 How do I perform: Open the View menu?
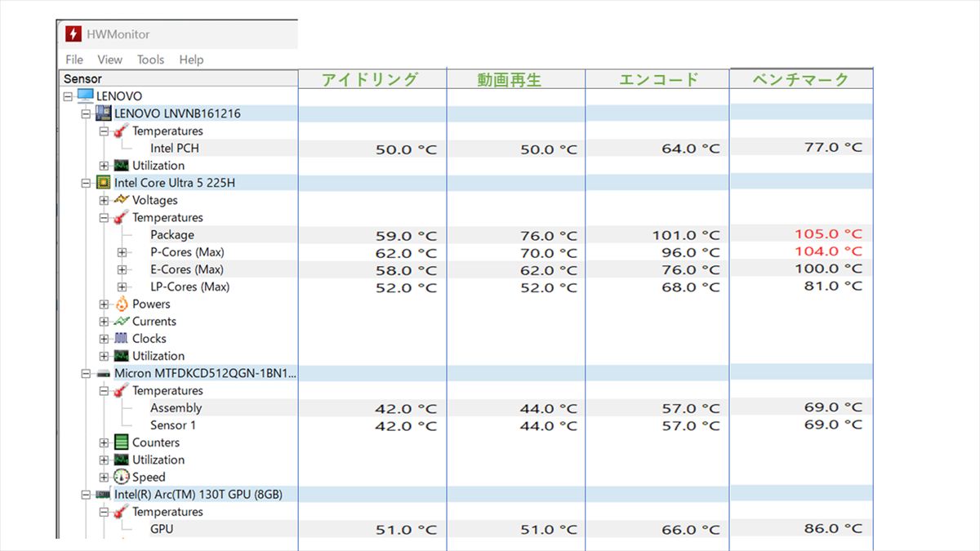(109, 60)
